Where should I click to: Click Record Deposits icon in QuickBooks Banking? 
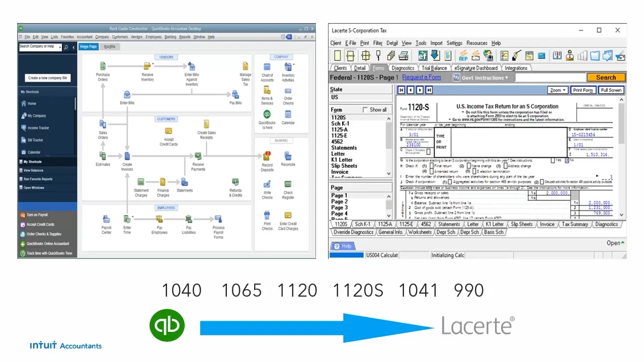point(267,156)
